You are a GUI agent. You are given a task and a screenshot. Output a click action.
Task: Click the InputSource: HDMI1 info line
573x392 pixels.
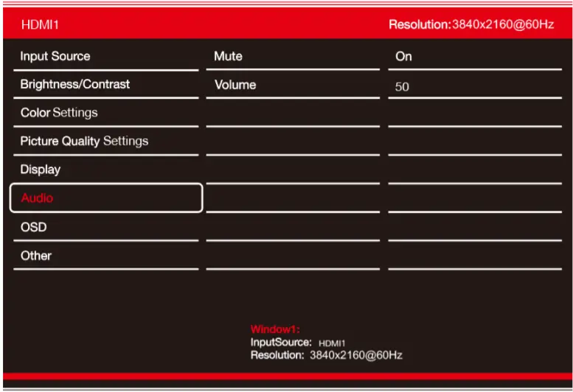click(298, 343)
